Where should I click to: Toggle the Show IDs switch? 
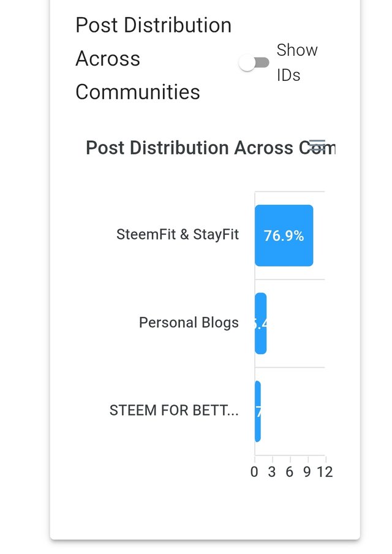pyautogui.click(x=254, y=63)
